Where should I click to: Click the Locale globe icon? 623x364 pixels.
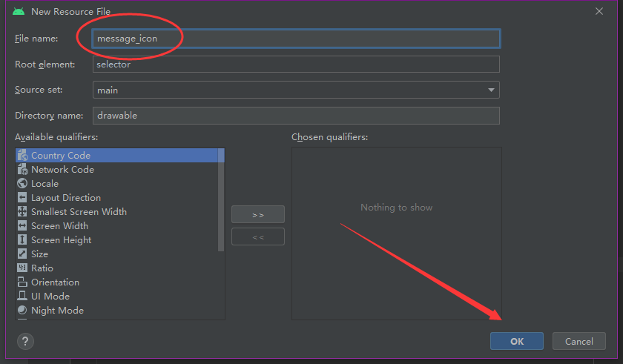(x=22, y=183)
